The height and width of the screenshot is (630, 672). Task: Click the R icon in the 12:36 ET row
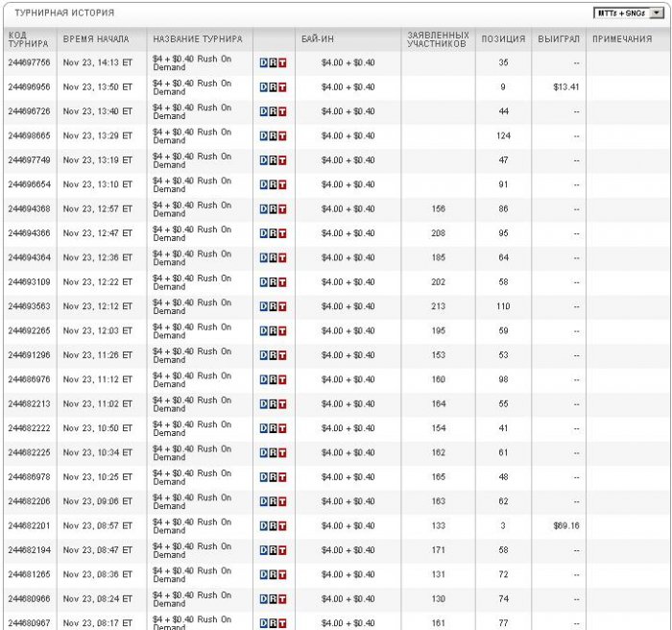273,257
